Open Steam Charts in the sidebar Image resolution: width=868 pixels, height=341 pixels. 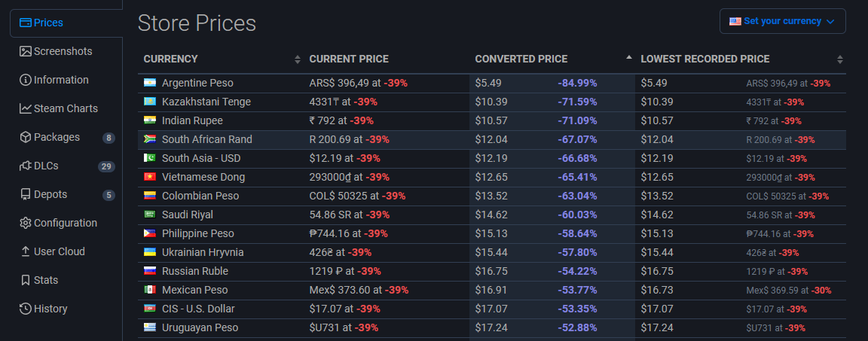(66, 109)
